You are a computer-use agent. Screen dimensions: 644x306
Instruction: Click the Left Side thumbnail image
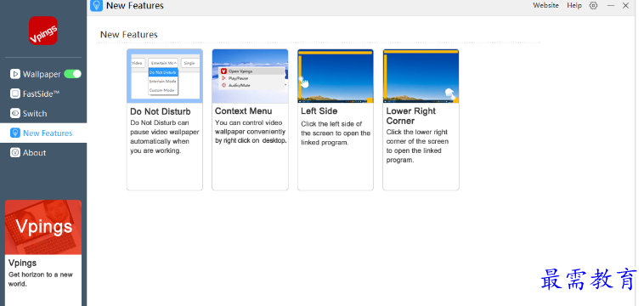(x=336, y=76)
